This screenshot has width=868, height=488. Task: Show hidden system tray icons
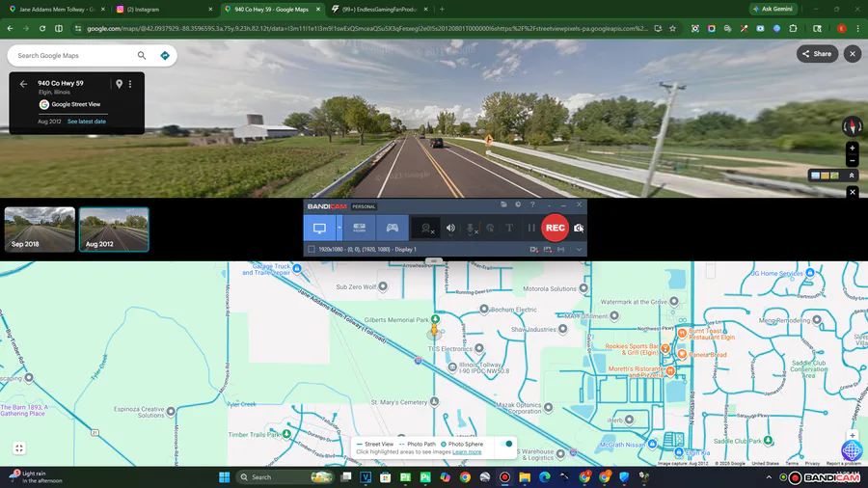pyautogui.click(x=769, y=477)
